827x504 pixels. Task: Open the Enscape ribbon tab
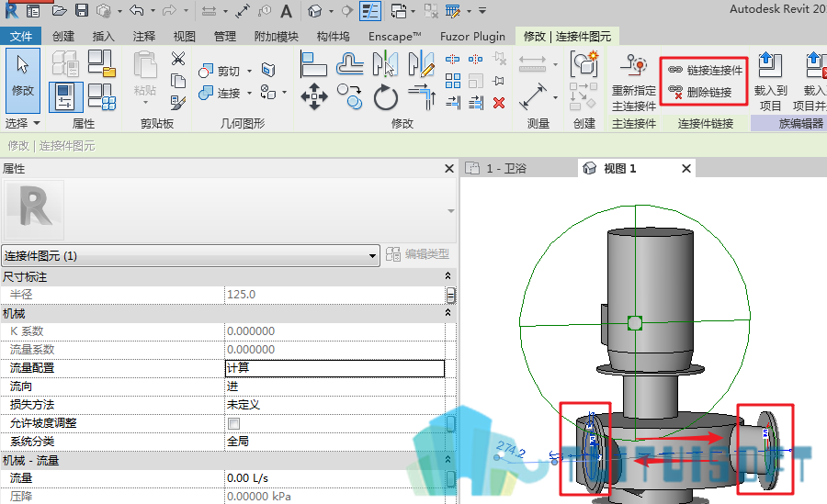[394, 37]
